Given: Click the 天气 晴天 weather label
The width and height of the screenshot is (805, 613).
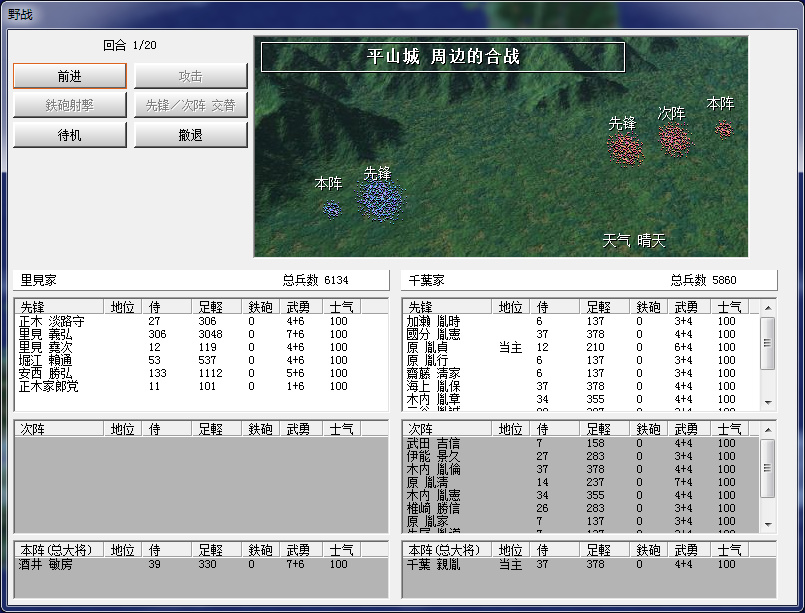Looking at the screenshot, I should click(x=634, y=240).
